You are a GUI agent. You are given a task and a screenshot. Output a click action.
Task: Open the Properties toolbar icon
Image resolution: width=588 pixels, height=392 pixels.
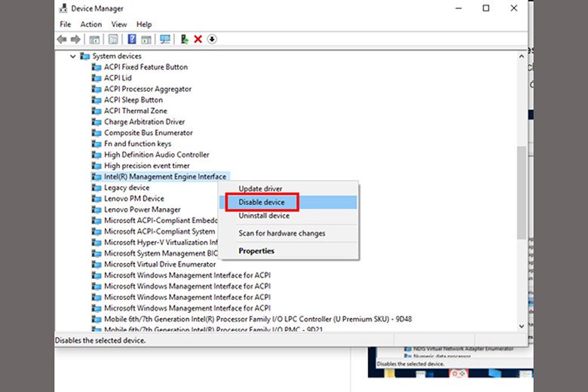(x=113, y=39)
